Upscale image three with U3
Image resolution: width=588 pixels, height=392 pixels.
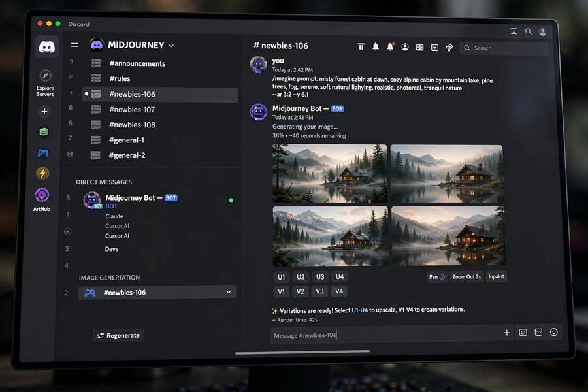320,277
